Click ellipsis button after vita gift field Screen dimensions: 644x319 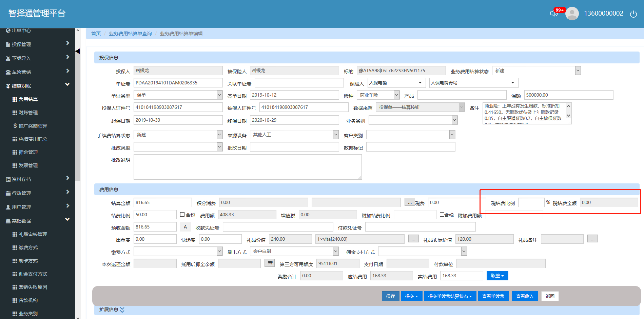pos(413,239)
